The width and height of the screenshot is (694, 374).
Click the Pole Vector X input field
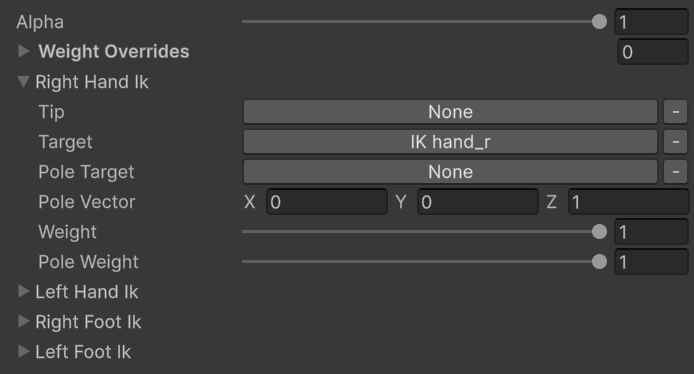[327, 202]
